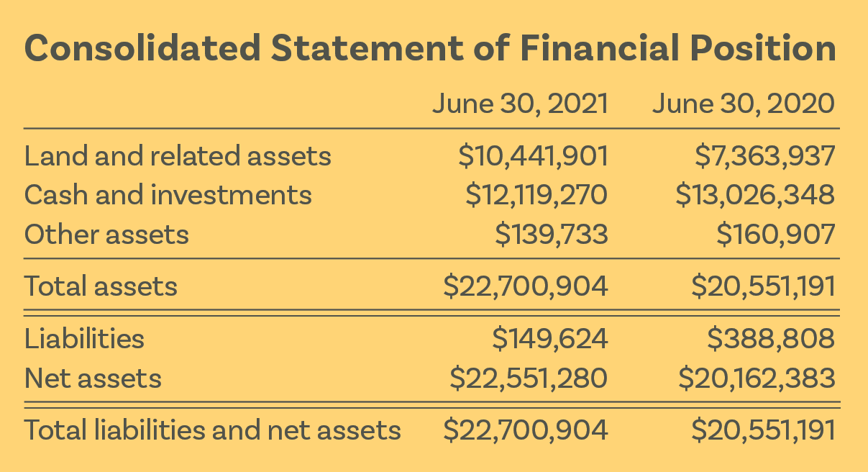868x472 pixels.
Task: Click the Cash and investments label
Action: tap(168, 195)
